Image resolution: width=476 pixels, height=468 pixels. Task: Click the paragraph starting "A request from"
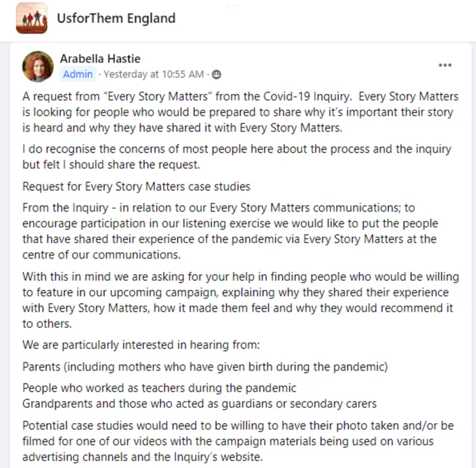[x=240, y=112]
